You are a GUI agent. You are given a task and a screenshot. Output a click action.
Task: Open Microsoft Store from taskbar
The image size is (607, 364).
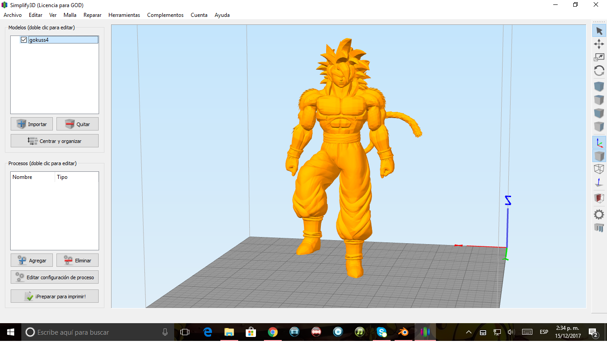coord(251,332)
